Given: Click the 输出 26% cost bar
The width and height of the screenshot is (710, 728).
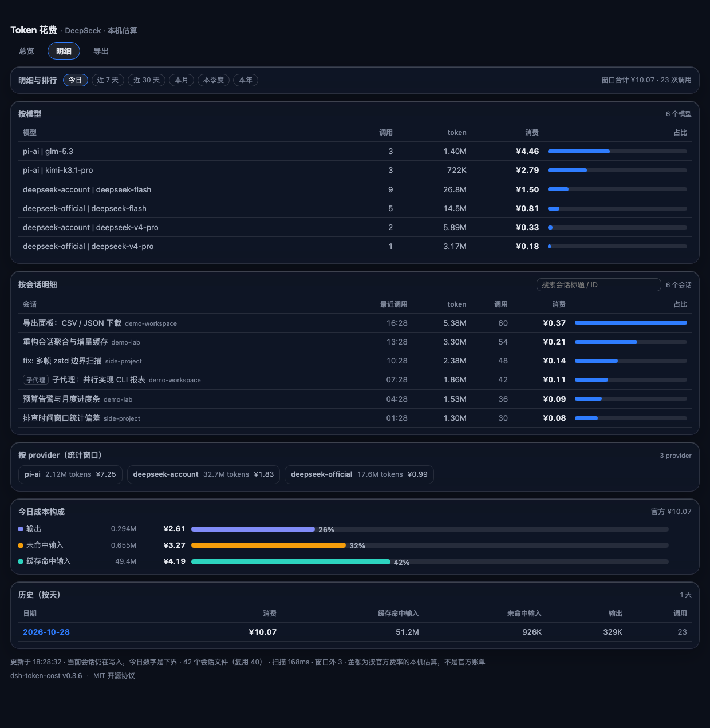Looking at the screenshot, I should 429,529.
